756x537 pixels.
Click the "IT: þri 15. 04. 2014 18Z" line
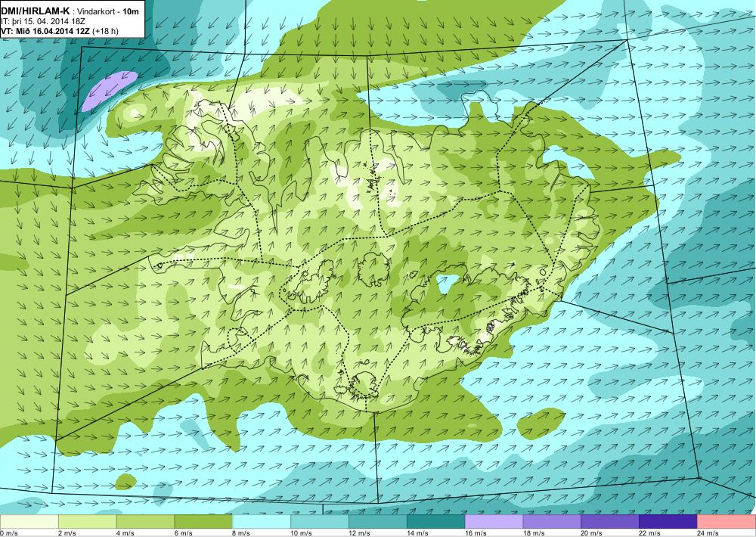(42, 21)
